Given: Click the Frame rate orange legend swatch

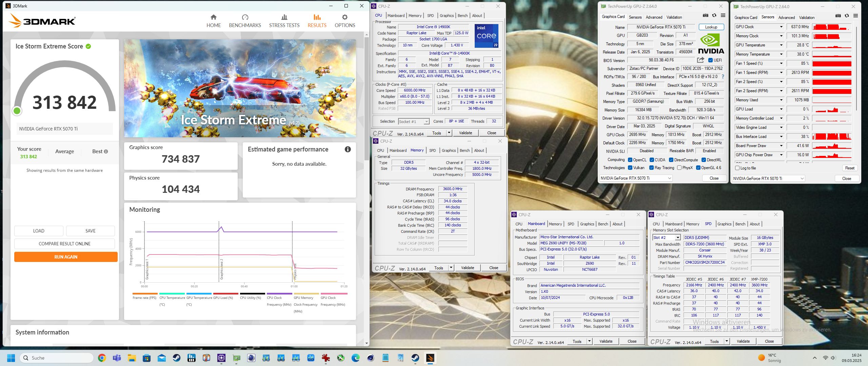Looking at the screenshot, I should pos(145,294).
